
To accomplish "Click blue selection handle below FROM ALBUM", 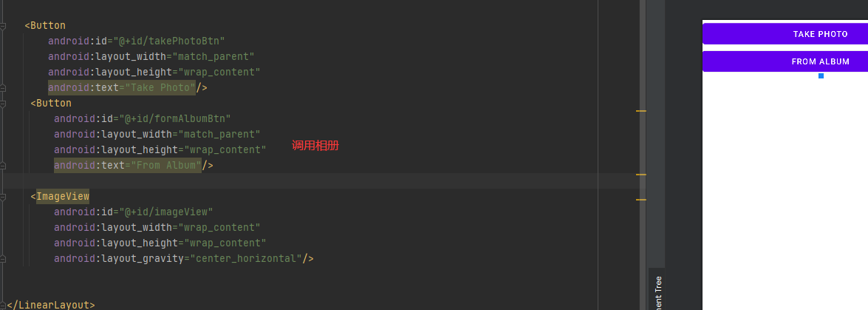I will click(821, 75).
